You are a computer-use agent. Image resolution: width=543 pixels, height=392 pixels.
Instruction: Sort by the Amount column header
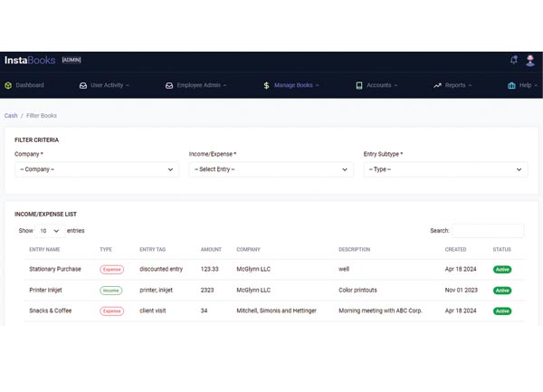click(211, 249)
